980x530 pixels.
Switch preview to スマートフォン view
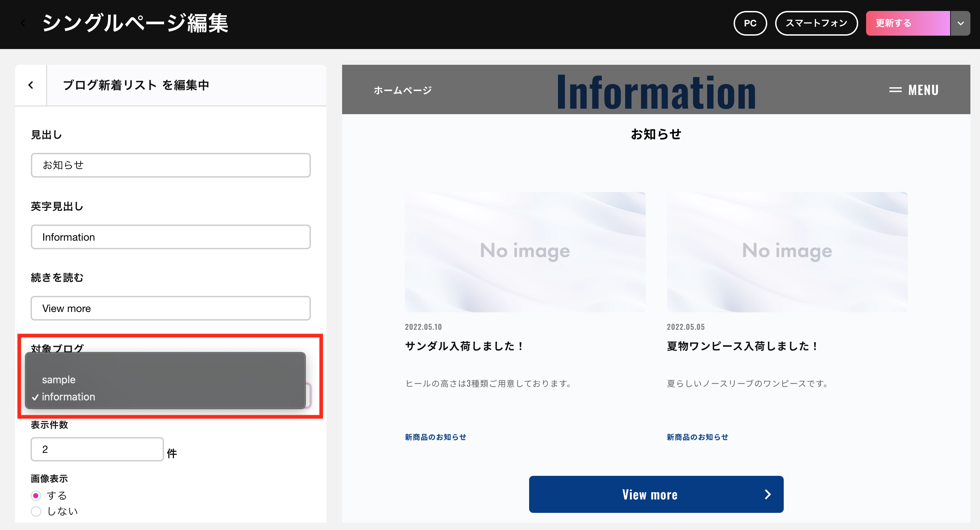tap(816, 23)
